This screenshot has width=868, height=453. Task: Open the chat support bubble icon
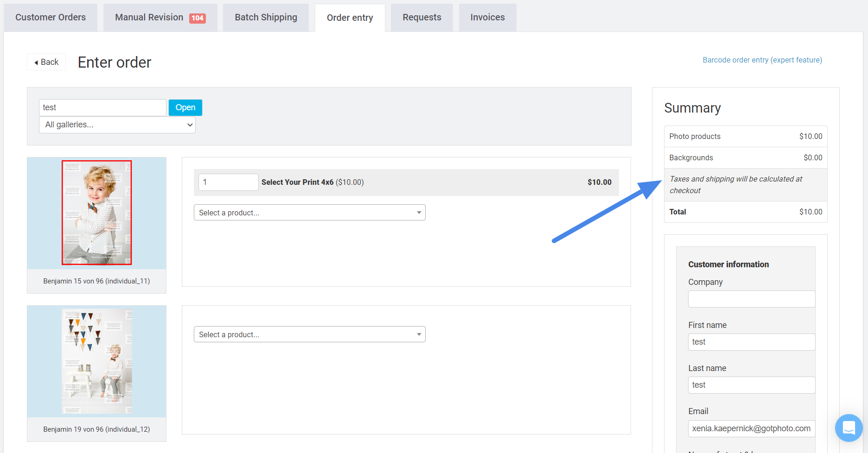pos(849,428)
